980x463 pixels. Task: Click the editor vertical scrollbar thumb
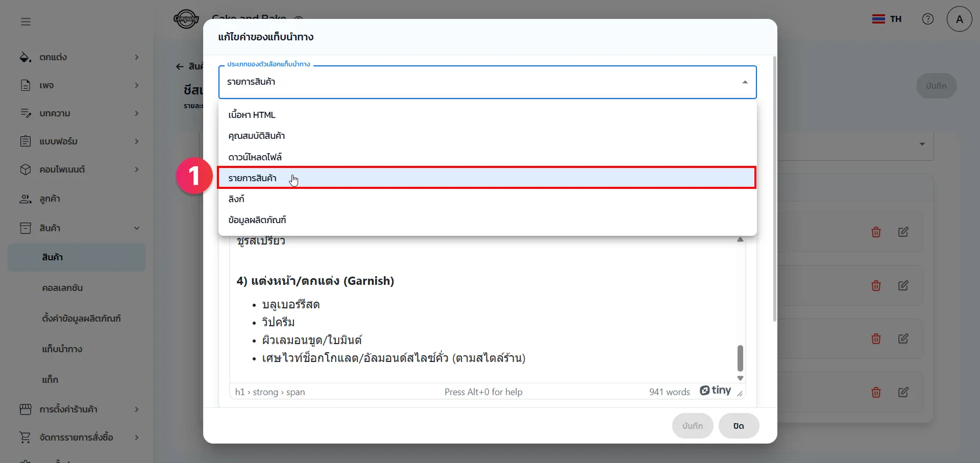click(x=740, y=358)
